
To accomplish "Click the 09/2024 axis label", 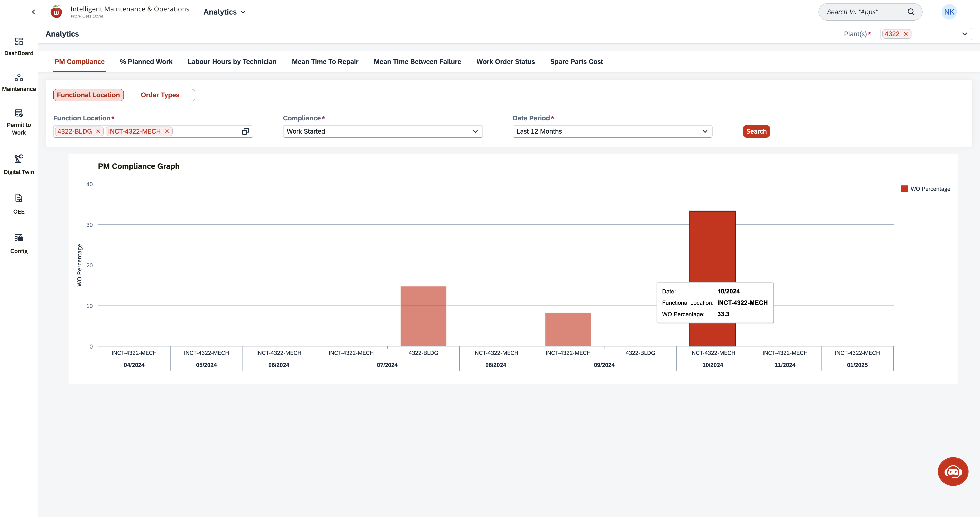I will click(604, 365).
